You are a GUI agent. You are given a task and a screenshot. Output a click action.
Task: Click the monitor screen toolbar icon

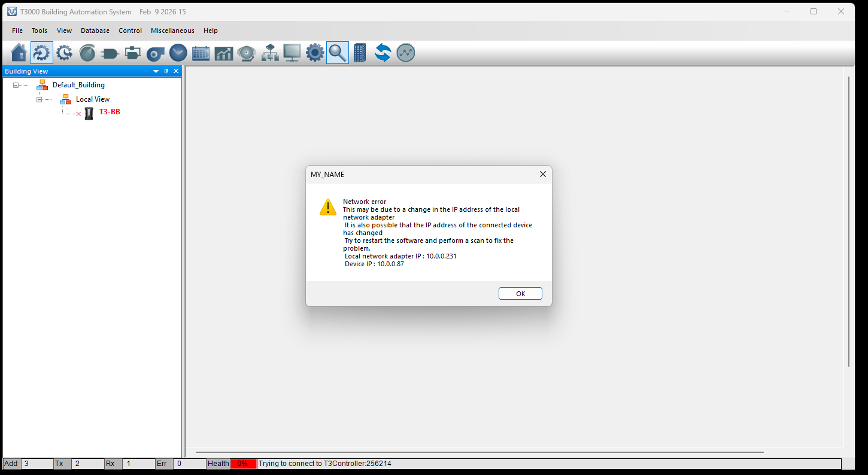(x=292, y=53)
